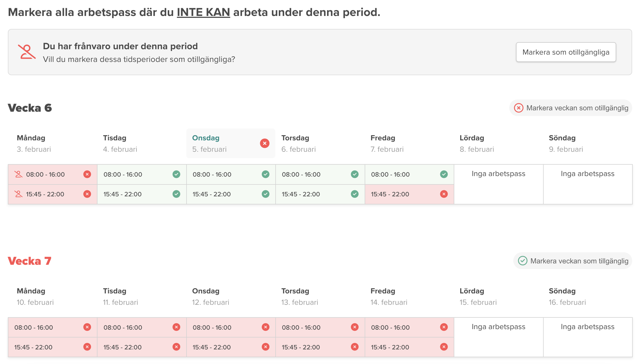Click the green check icon for Vecka 7
The height and width of the screenshot is (364, 640).
(522, 261)
